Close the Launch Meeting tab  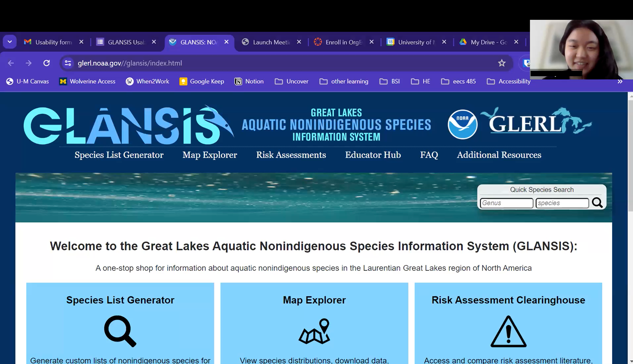pos(299,42)
